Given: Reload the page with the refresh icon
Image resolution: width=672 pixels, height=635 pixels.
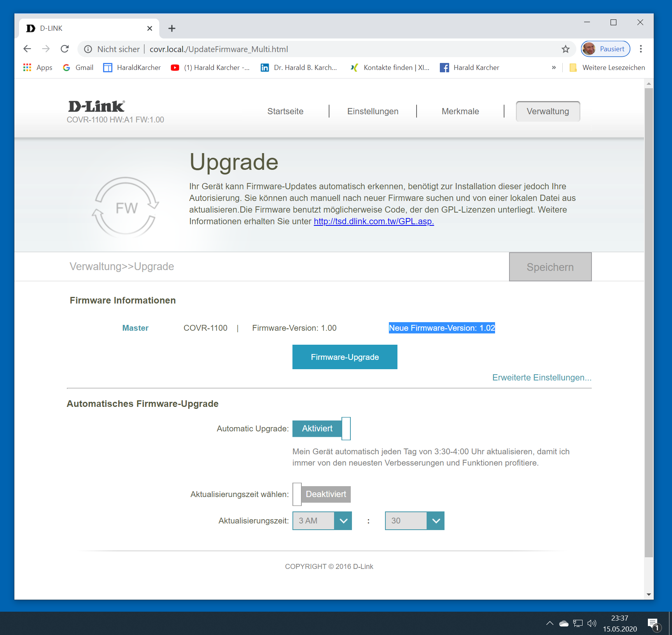Looking at the screenshot, I should click(x=65, y=49).
